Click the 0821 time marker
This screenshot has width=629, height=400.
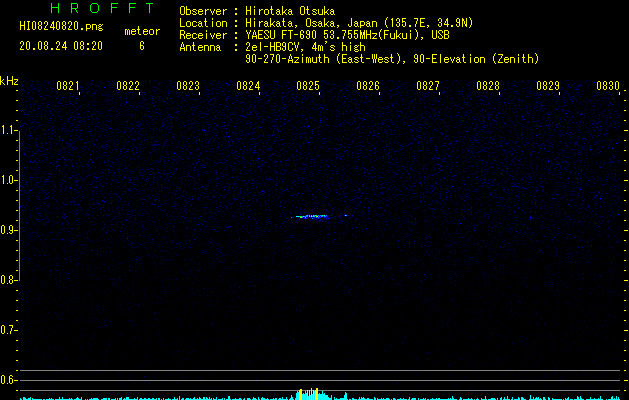click(67, 86)
